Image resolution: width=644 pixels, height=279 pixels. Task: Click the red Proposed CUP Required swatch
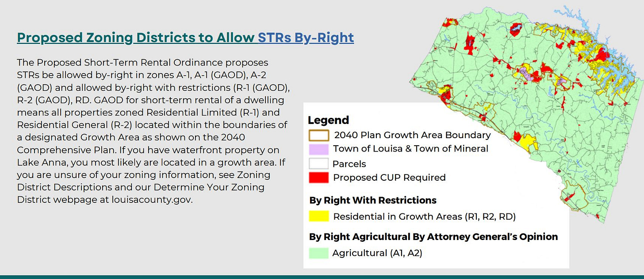318,178
